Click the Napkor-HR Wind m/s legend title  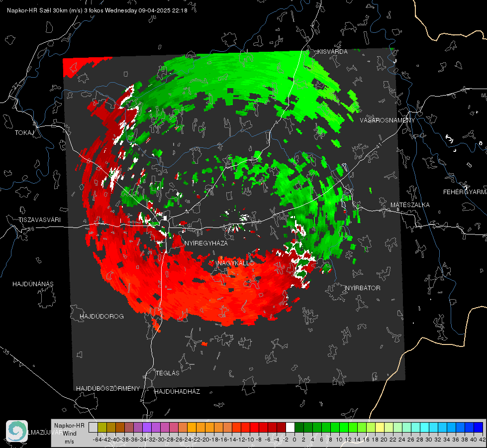[69, 434]
